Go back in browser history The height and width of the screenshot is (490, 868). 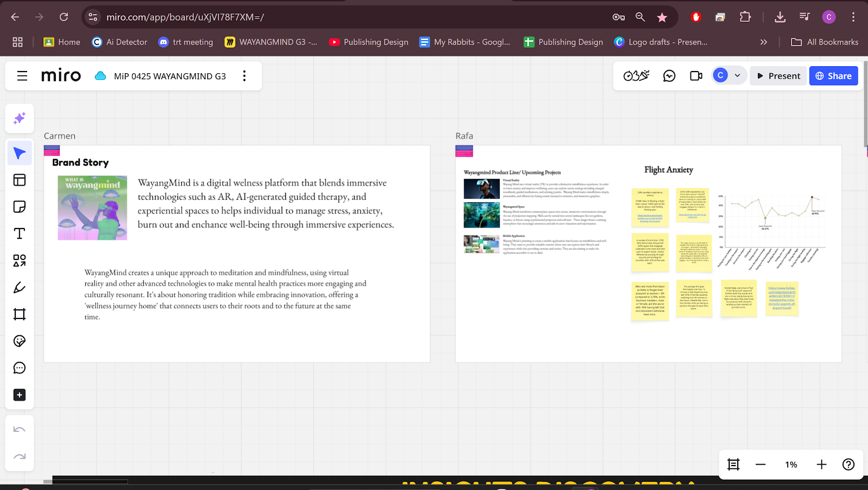pos(15,17)
